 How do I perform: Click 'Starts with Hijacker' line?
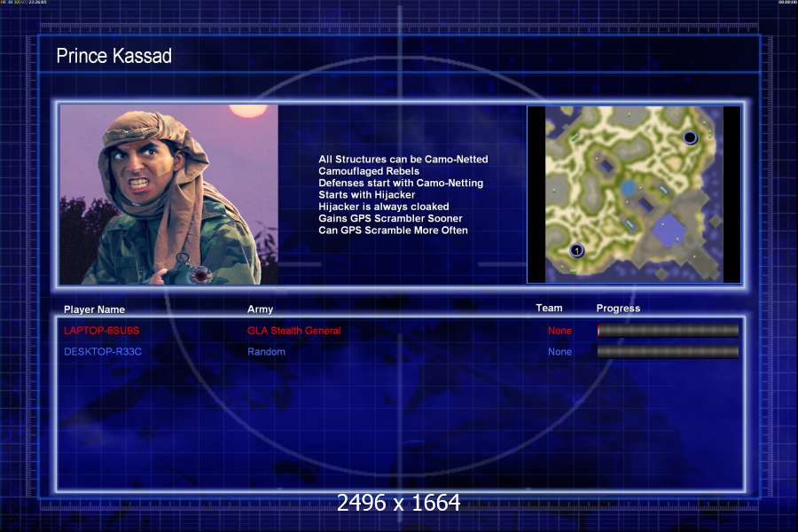click(366, 194)
